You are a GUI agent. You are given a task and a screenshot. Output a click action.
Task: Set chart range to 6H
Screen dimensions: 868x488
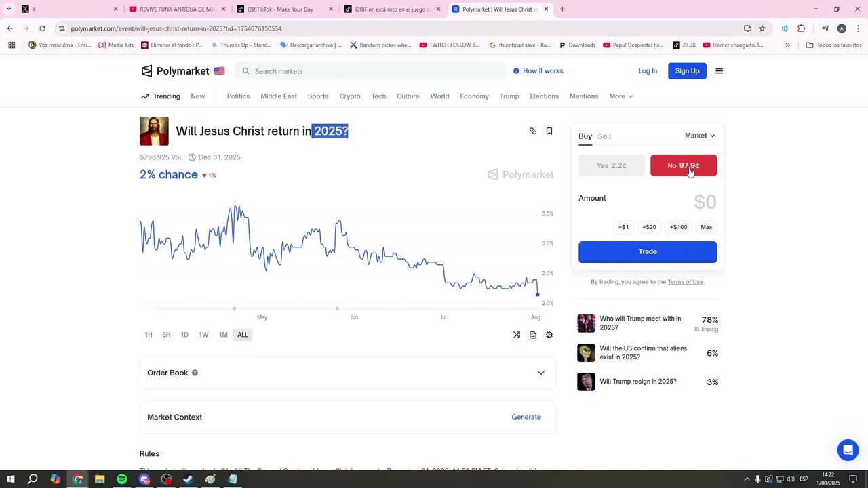coord(166,335)
